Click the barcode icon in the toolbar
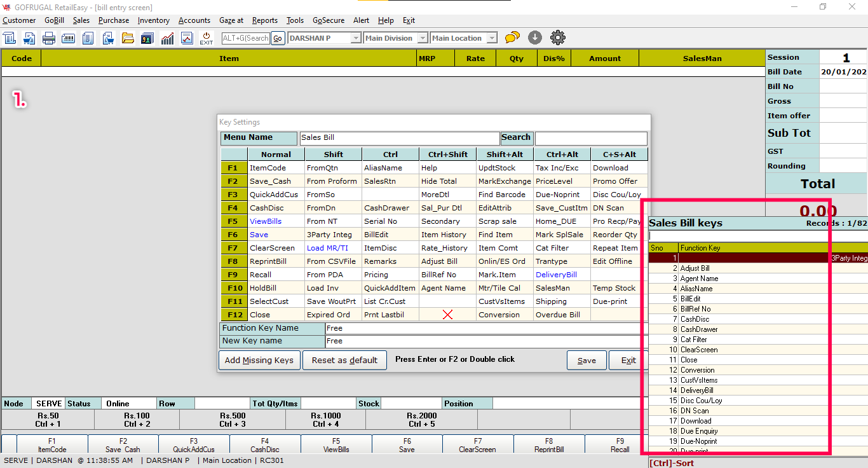868x468 pixels. [x=68, y=38]
